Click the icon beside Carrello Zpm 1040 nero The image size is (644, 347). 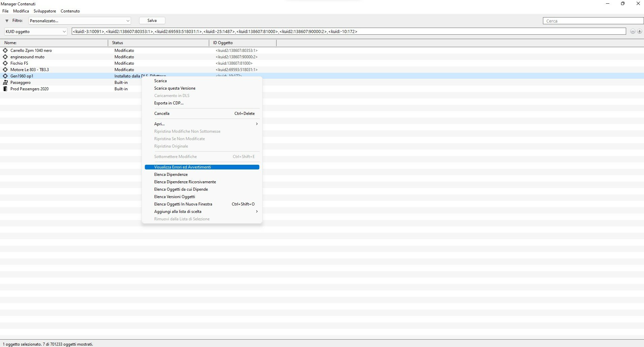[x=5, y=51]
